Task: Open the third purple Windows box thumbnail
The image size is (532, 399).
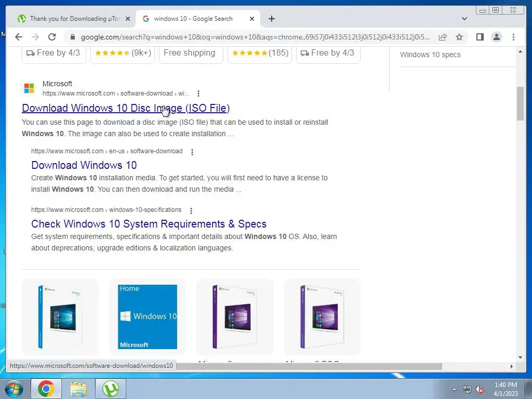Action: (235, 316)
